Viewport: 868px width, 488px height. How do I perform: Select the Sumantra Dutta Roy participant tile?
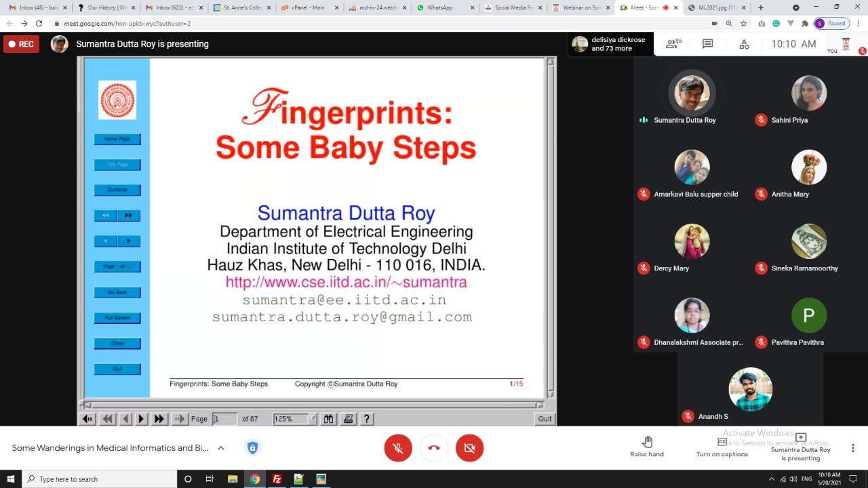pyautogui.click(x=692, y=94)
